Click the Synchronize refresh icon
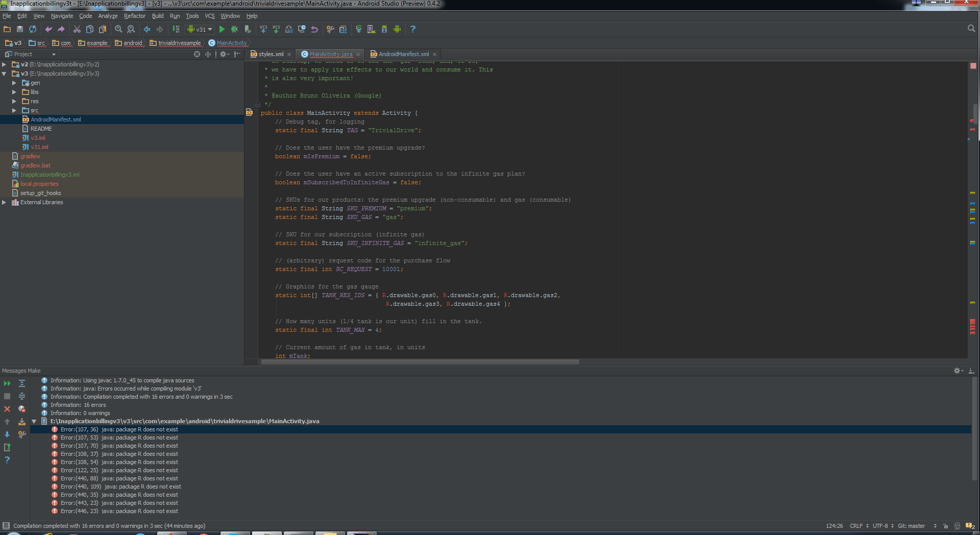Viewport: 980px width, 535px height. coord(33,30)
